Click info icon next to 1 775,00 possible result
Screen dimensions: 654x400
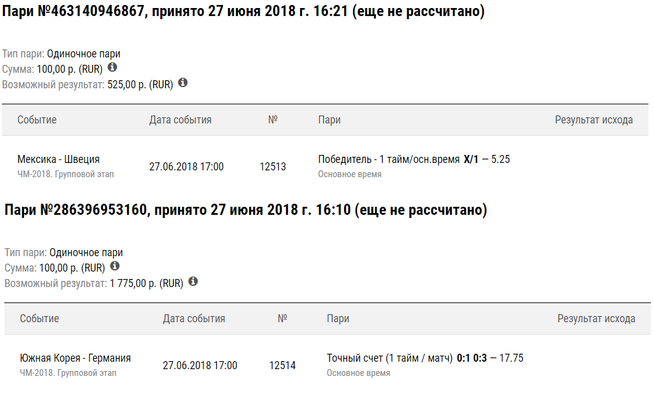pyautogui.click(x=193, y=282)
